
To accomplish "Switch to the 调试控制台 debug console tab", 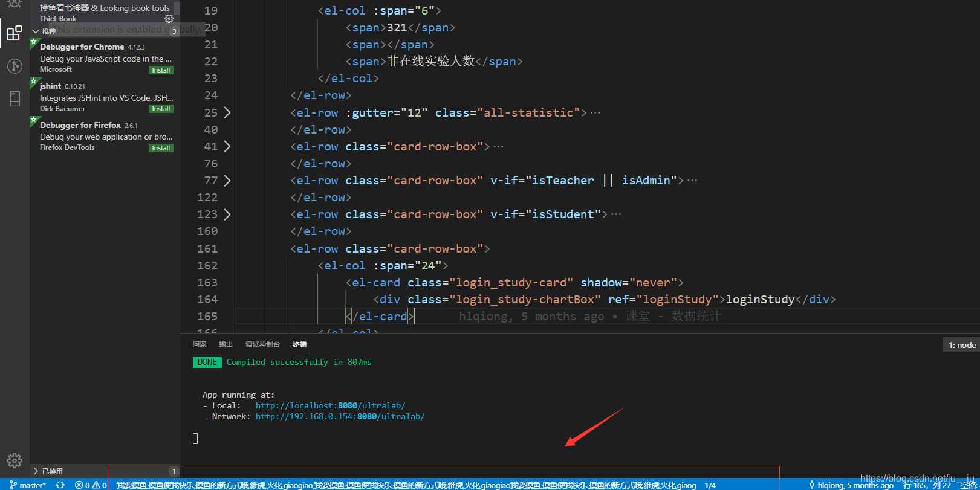I will pyautogui.click(x=262, y=344).
